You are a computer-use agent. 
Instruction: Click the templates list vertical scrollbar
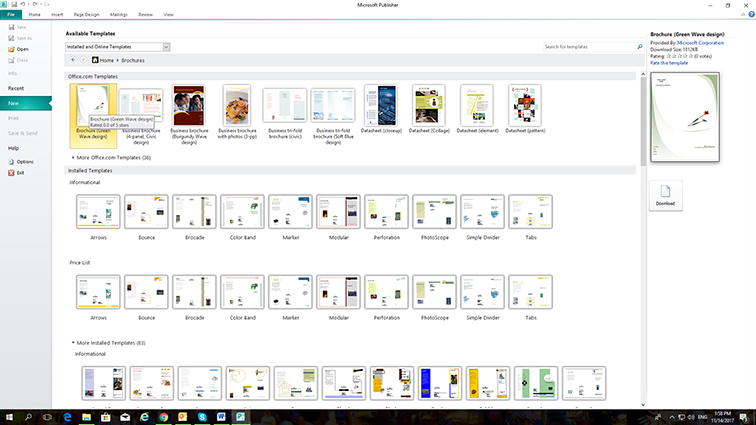point(643,121)
